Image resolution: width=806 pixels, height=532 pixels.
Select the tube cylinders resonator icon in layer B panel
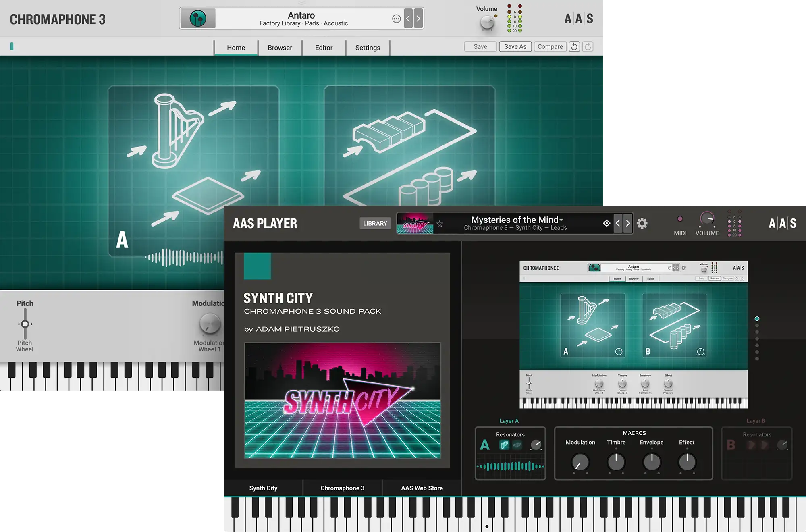(x=426, y=186)
